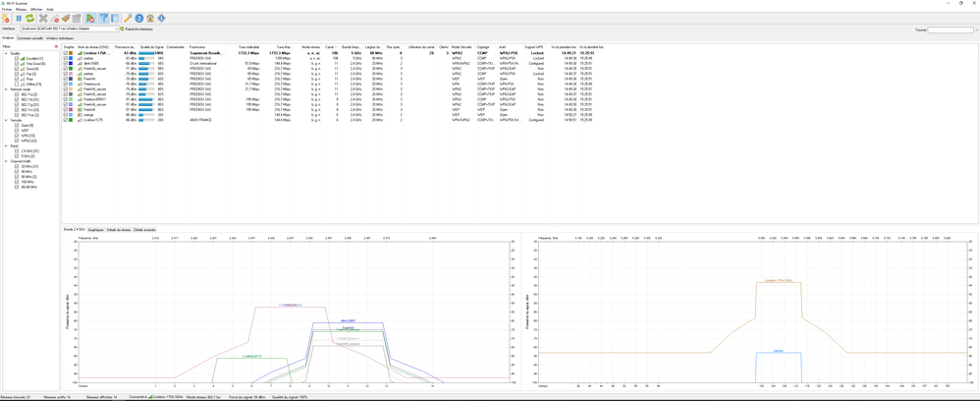Click the gray folder icon in toolbar
980x401 pixels.
click(77, 18)
